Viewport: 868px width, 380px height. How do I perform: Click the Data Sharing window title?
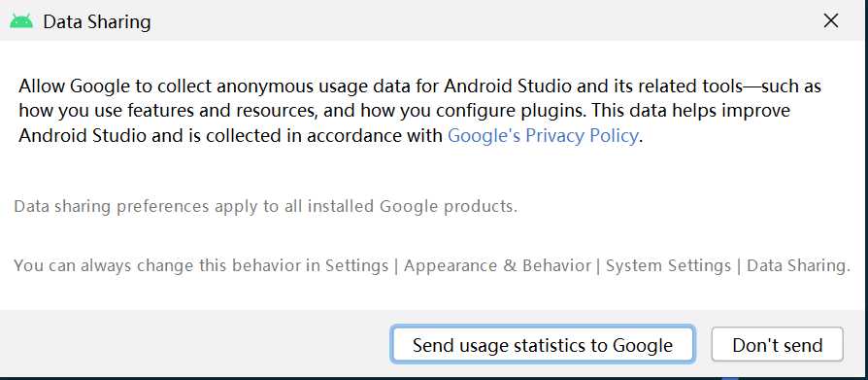(x=97, y=21)
